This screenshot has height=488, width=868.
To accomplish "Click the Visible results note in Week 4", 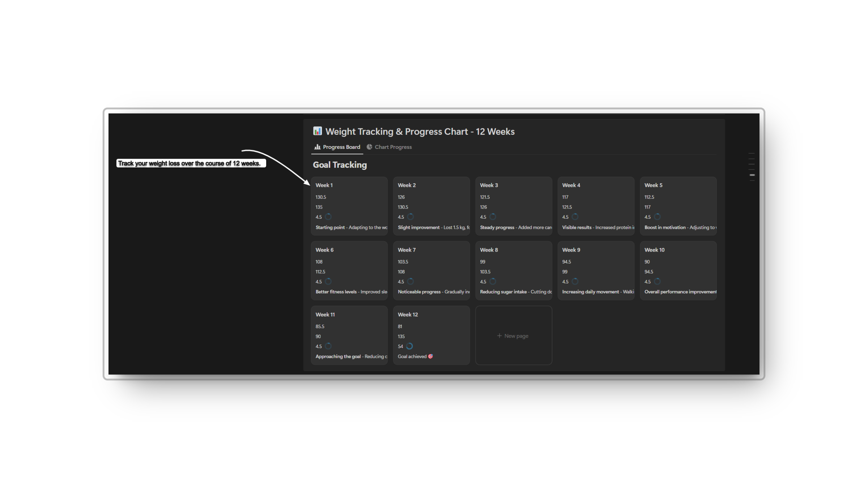I will [598, 227].
